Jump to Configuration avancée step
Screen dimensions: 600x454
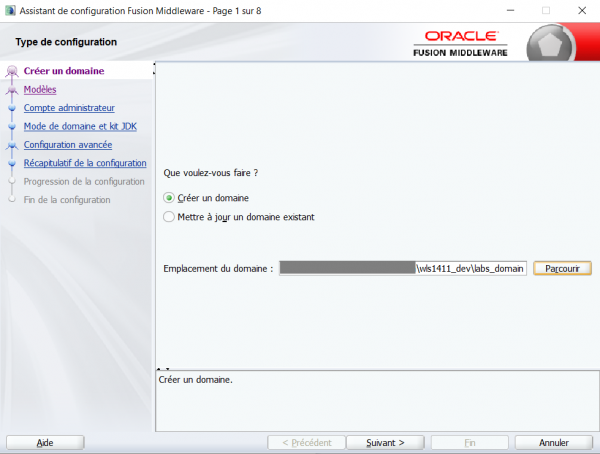68,145
